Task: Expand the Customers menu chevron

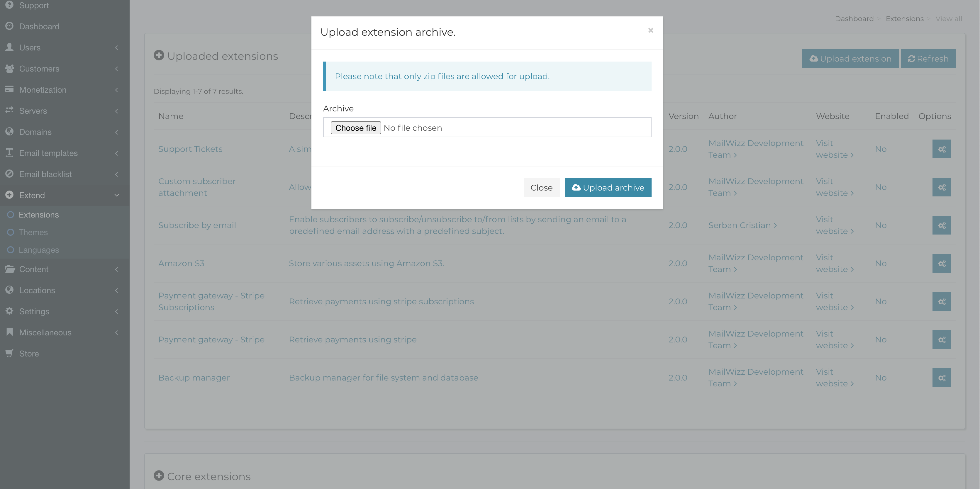Action: [116, 69]
